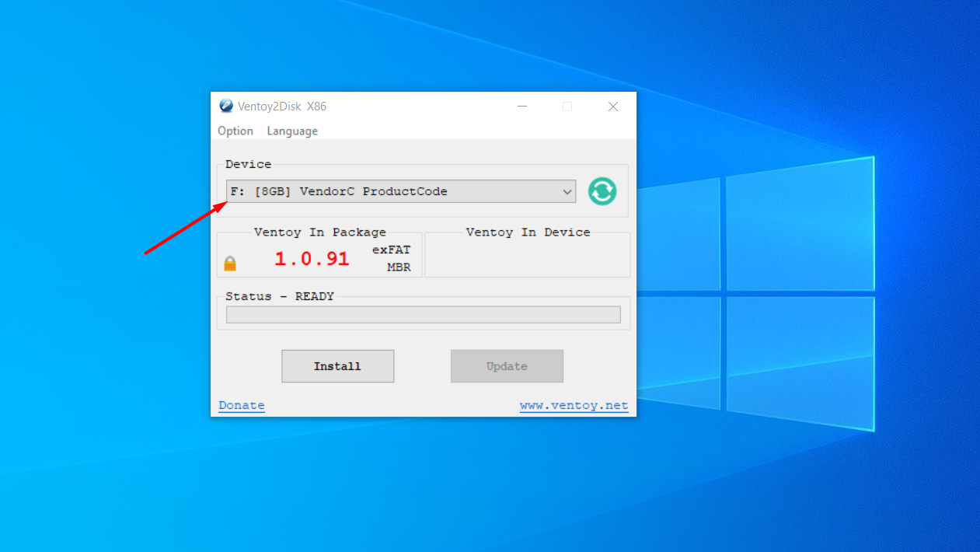Open the Option menu
980x552 pixels.
point(235,131)
